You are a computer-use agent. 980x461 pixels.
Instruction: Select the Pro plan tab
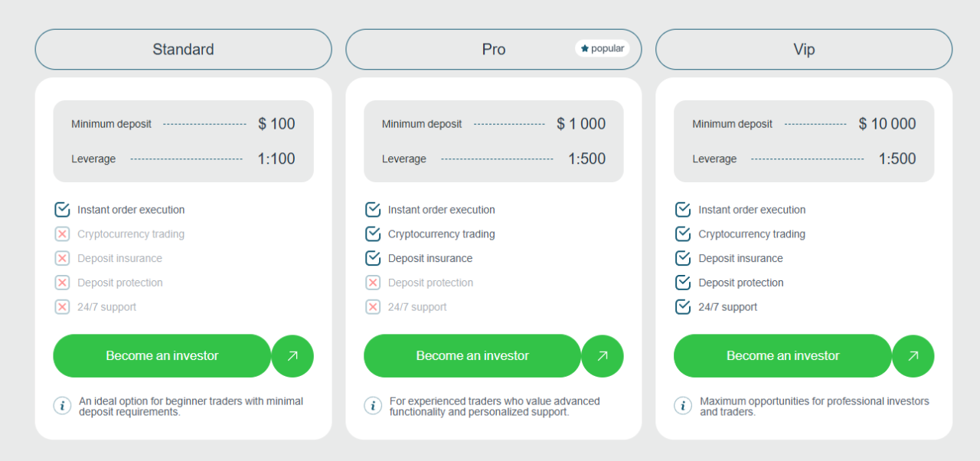(493, 50)
